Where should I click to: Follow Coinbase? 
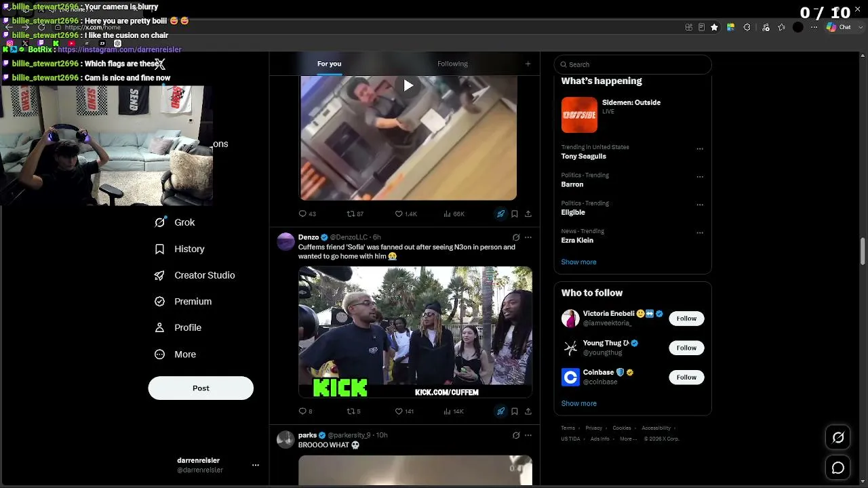[686, 377]
